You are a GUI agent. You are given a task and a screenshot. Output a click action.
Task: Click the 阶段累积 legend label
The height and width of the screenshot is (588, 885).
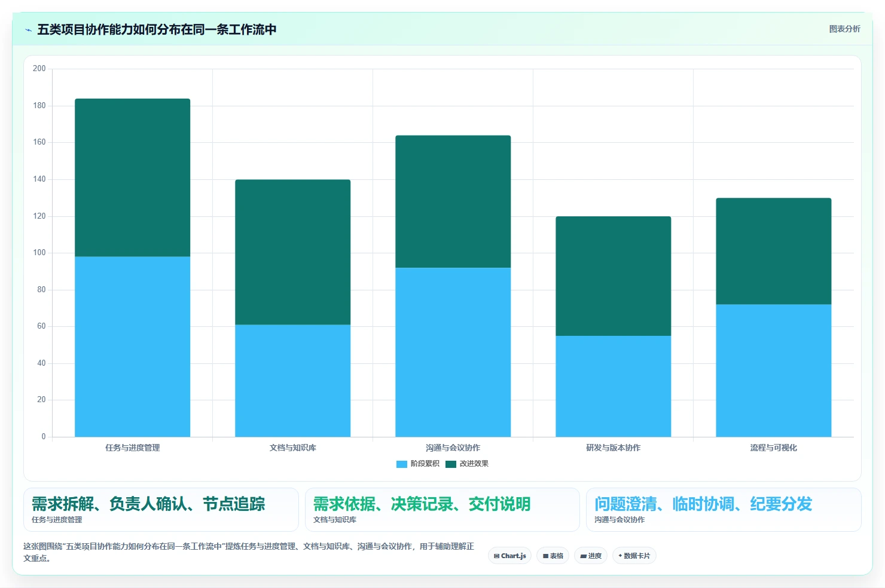(x=425, y=464)
